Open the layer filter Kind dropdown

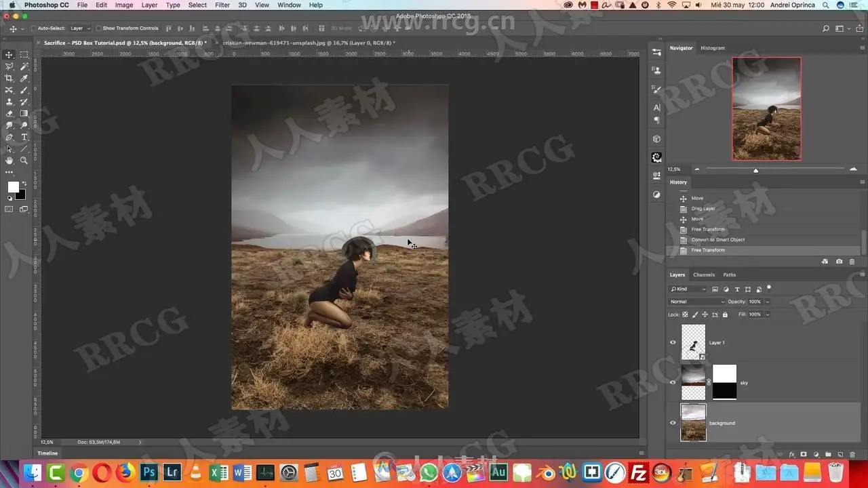(688, 289)
